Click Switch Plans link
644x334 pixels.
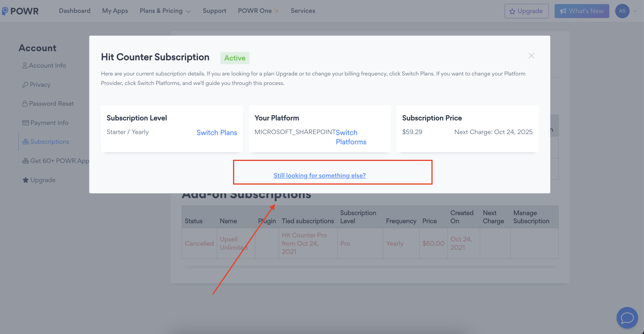coord(217,132)
